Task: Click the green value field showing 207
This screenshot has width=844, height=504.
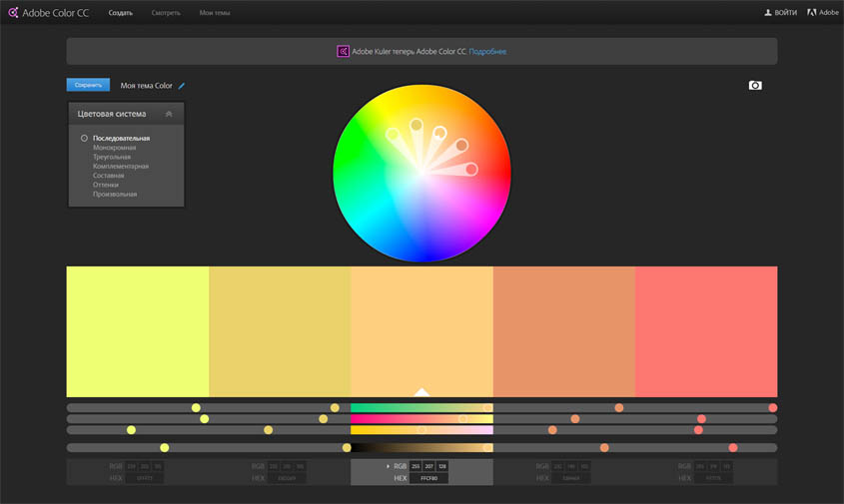Action: tap(429, 466)
